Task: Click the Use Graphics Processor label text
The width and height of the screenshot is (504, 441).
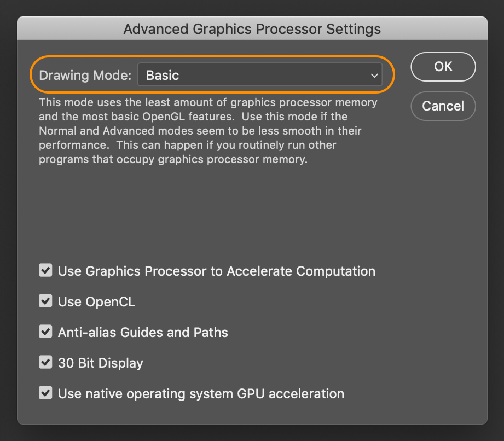Action: [x=216, y=271]
